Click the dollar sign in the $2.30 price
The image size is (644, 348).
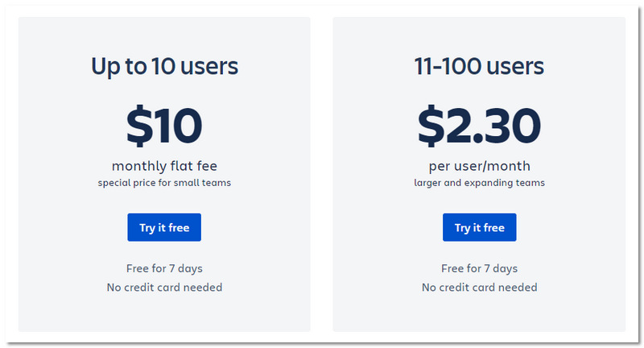coord(432,126)
